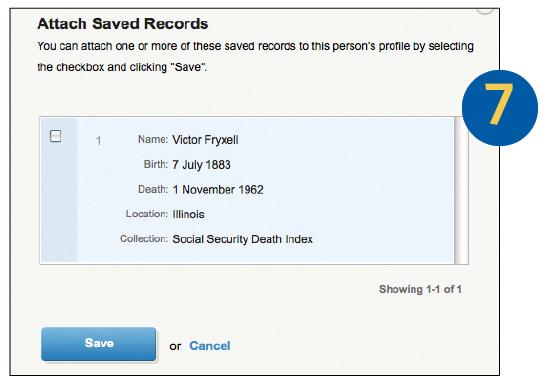550x384 pixels.
Task: Click the Showing 1-1 of 1 counter
Action: (420, 289)
